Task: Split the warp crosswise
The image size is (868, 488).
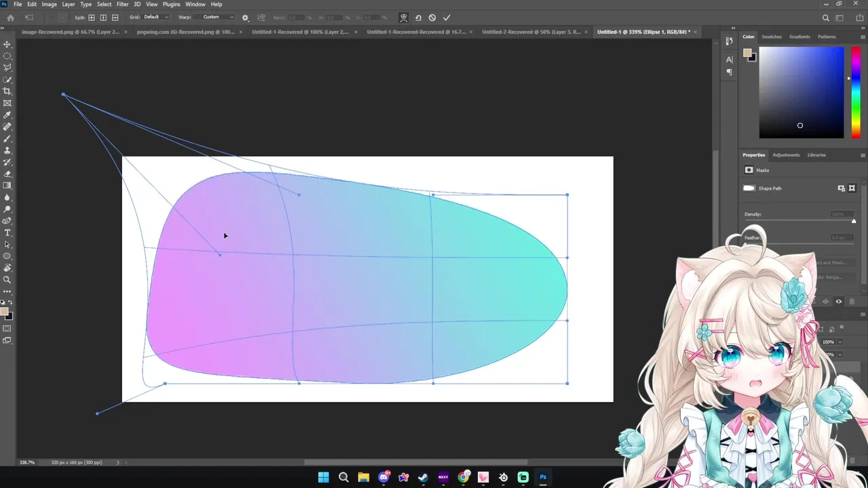Action: [92, 18]
